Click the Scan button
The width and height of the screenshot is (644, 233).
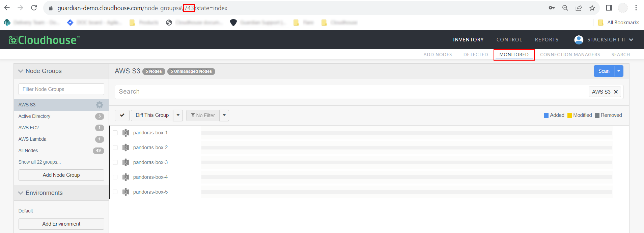(604, 71)
